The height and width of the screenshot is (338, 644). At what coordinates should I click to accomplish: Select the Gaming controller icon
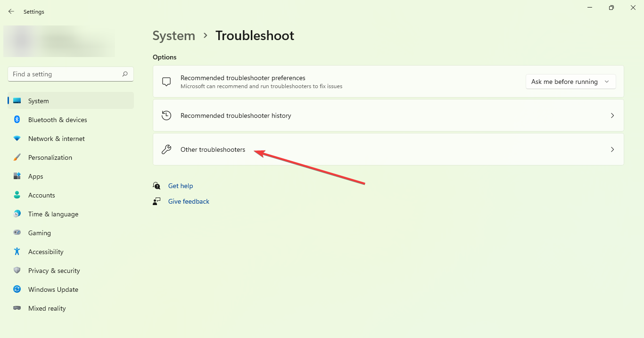click(17, 233)
